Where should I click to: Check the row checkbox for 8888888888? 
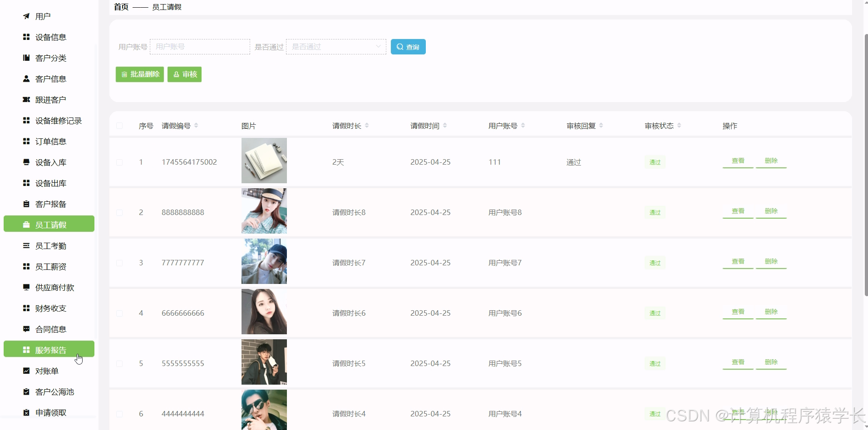pos(119,213)
